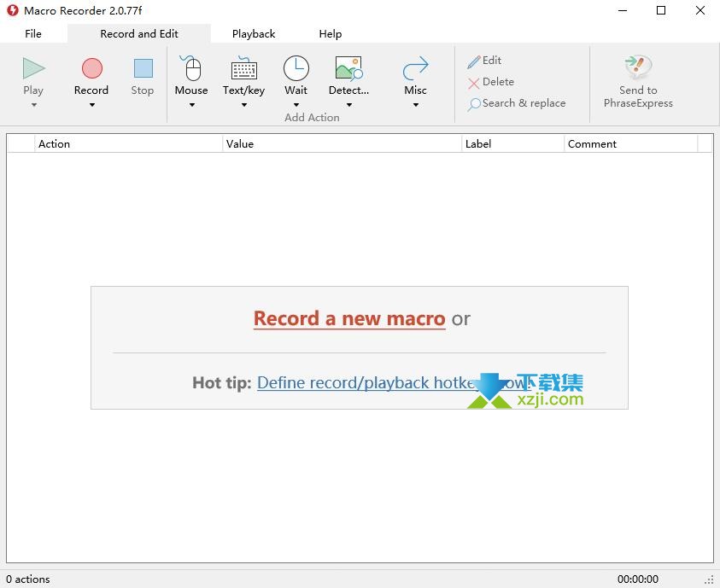Click the window resize grip in the corner
The width and height of the screenshot is (720, 588).
tap(710, 580)
